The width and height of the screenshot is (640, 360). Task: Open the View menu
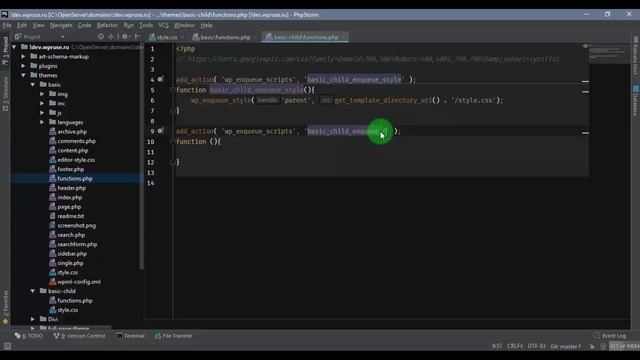tap(38, 25)
